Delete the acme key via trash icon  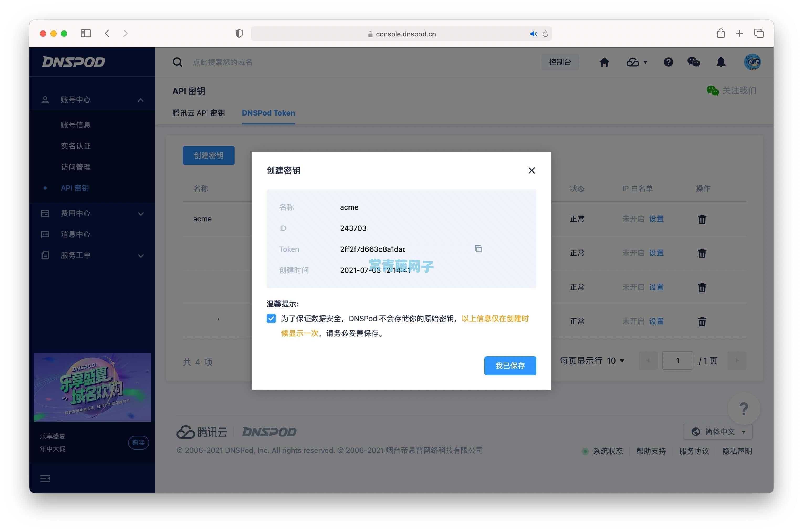coord(702,219)
